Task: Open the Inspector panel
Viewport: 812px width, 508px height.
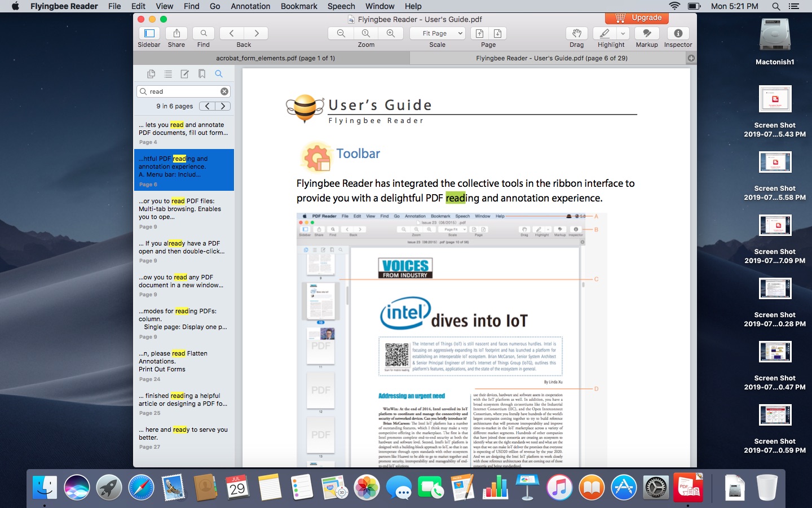Action: (678, 33)
